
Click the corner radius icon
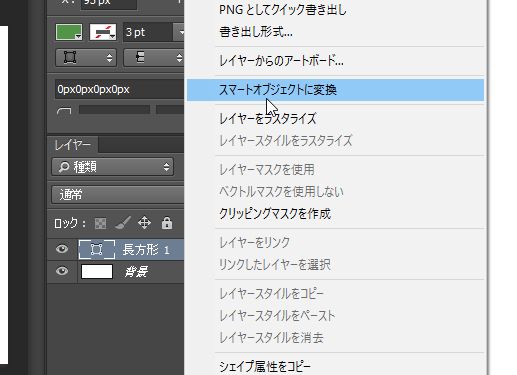pos(64,111)
